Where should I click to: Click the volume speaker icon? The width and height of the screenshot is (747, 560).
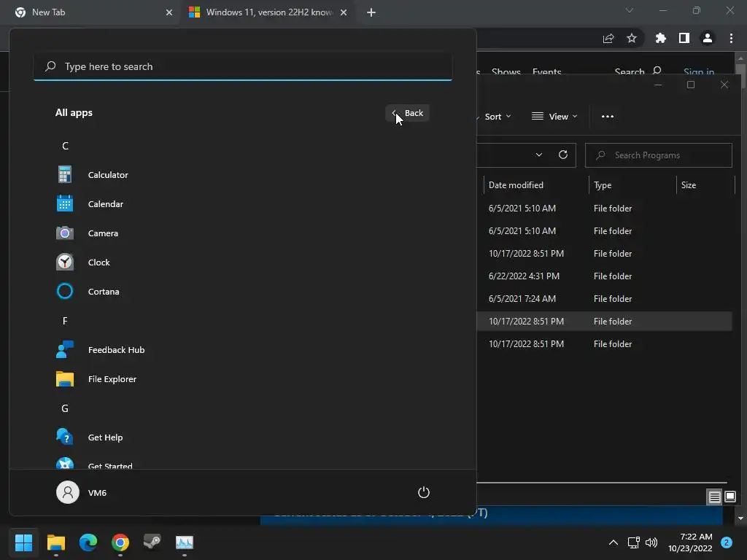651,542
